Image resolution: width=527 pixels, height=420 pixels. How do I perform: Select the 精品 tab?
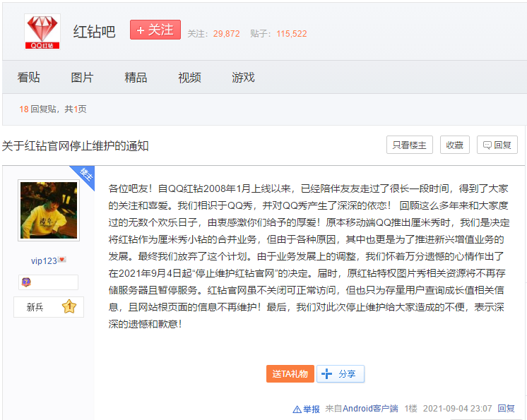136,78
